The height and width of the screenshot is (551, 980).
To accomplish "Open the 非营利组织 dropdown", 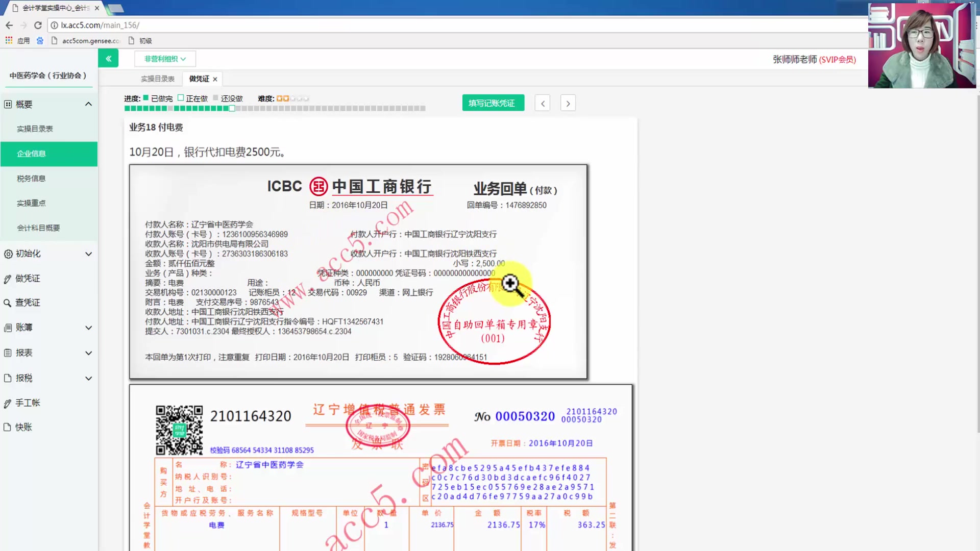I will (x=165, y=59).
